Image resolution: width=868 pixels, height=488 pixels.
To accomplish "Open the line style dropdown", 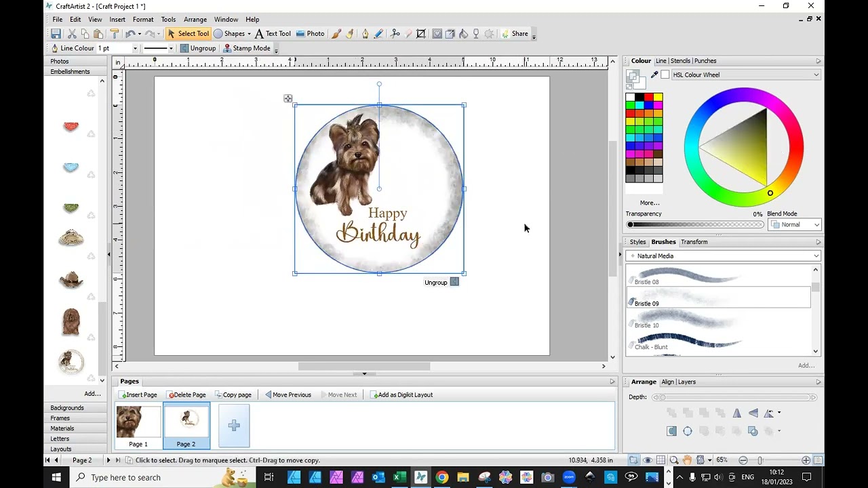I will click(171, 48).
